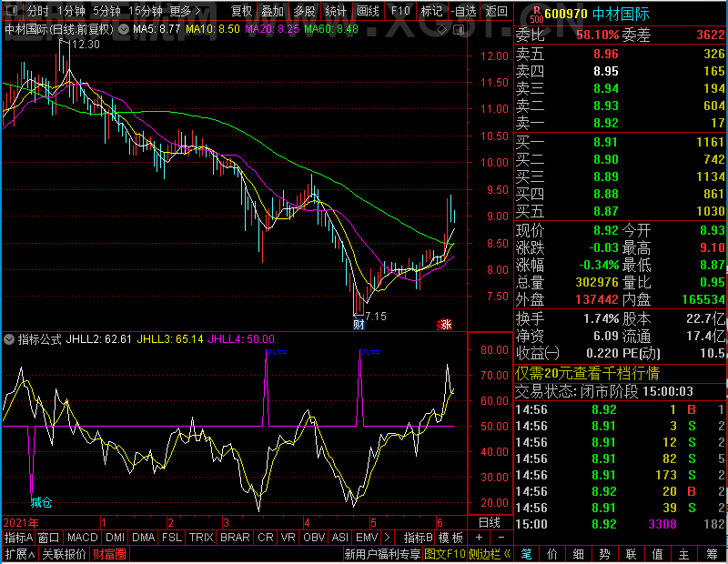Activate the 画线 drawing tool

coord(368,11)
